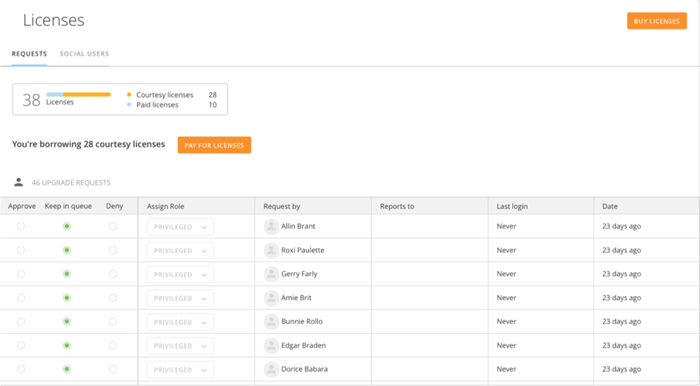
Task: Keep Edgar Braden's request in queue
Action: pyautogui.click(x=67, y=345)
